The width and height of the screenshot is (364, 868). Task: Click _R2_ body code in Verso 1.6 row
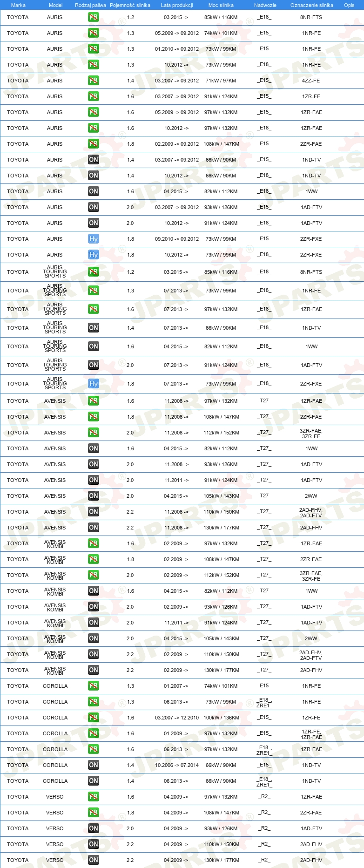[x=264, y=797]
